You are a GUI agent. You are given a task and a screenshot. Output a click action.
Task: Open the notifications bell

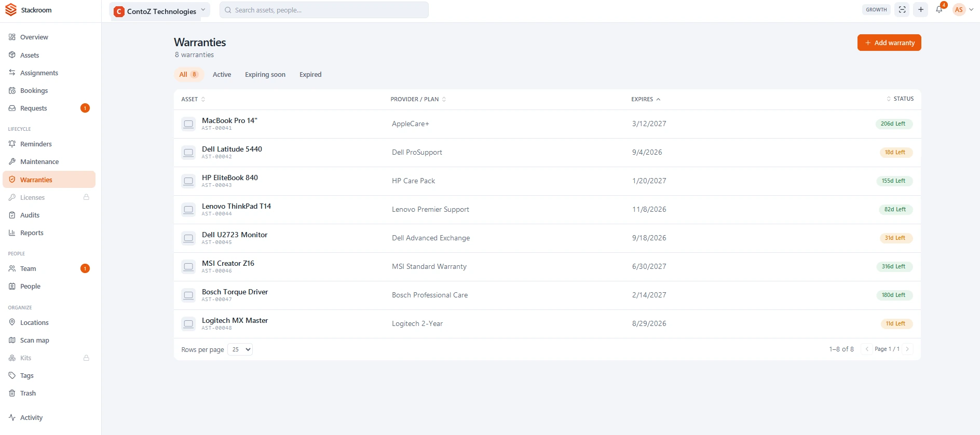point(939,9)
